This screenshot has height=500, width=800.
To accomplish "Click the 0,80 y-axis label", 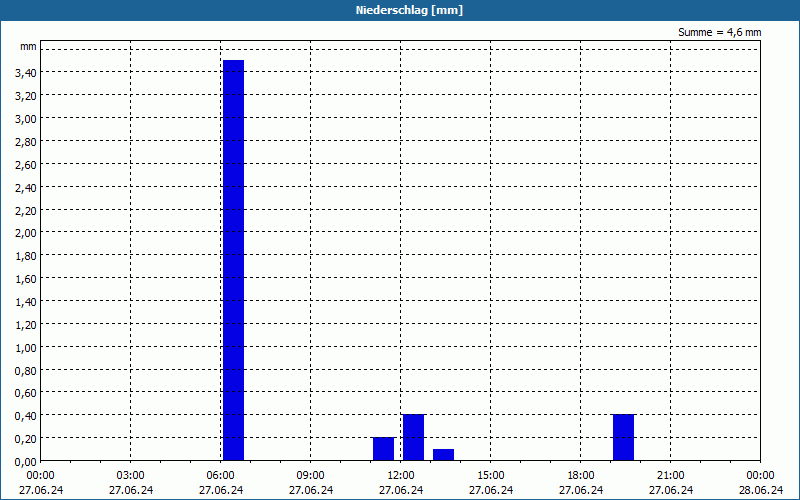I will pyautogui.click(x=26, y=371).
